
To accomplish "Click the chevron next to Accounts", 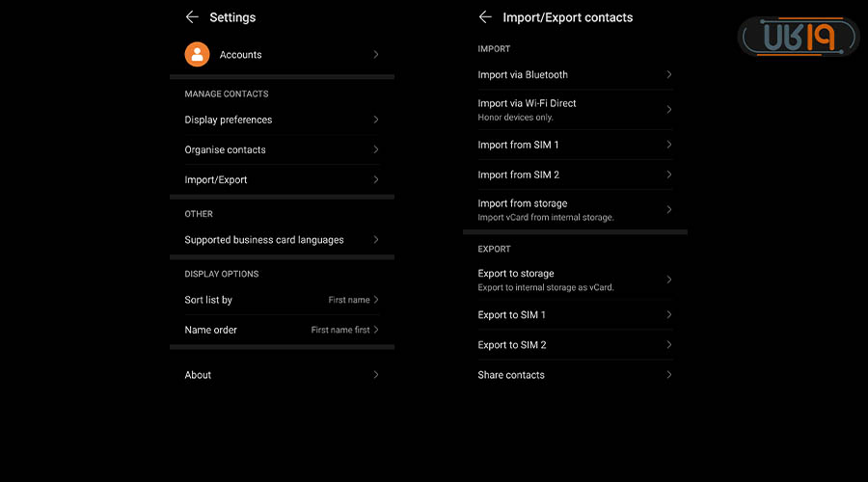I will point(376,55).
